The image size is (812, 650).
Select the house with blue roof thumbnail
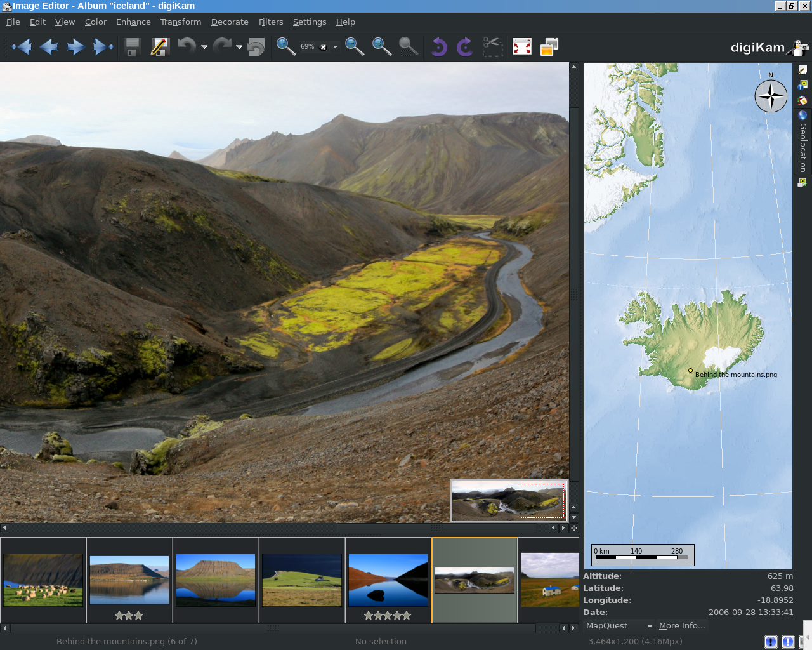click(549, 580)
